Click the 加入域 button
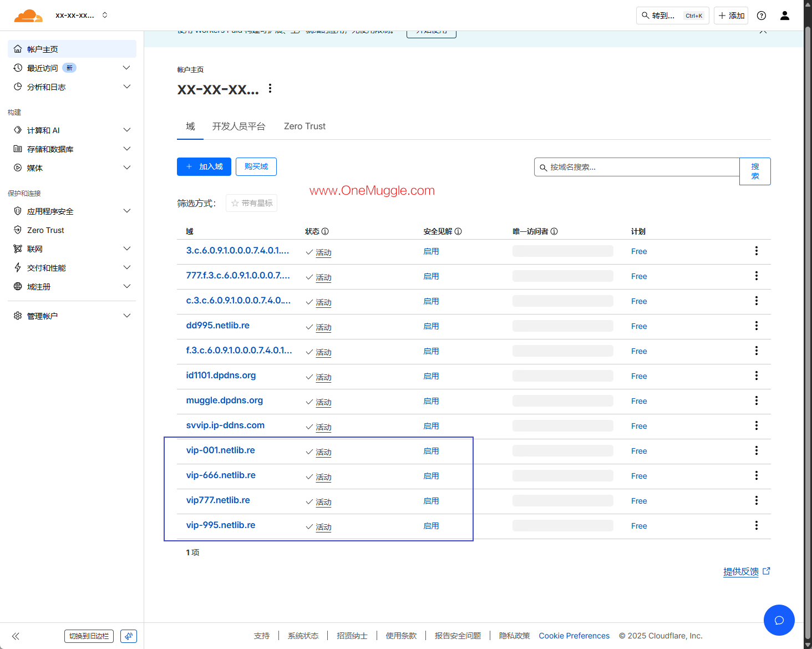This screenshot has height=649, width=812. [x=204, y=166]
